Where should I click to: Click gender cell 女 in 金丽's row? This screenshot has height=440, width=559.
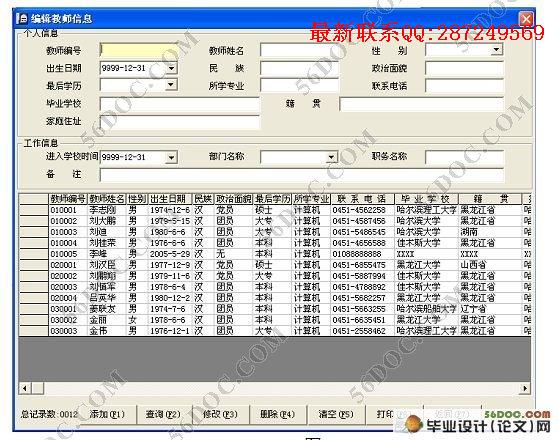coord(137,320)
